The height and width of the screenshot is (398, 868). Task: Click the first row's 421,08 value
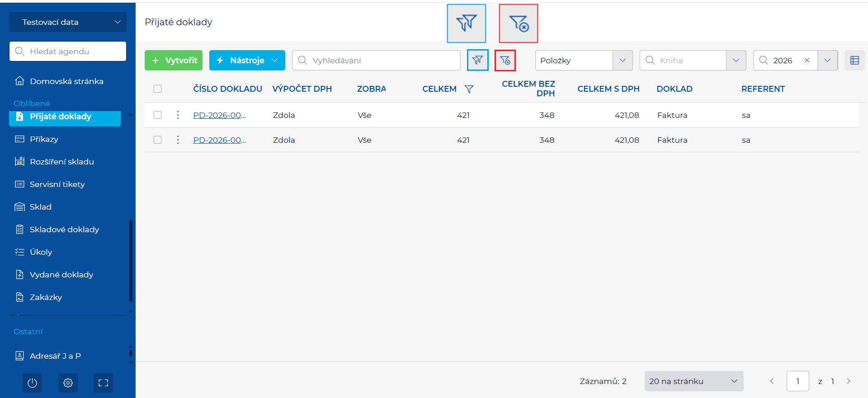[x=627, y=115]
